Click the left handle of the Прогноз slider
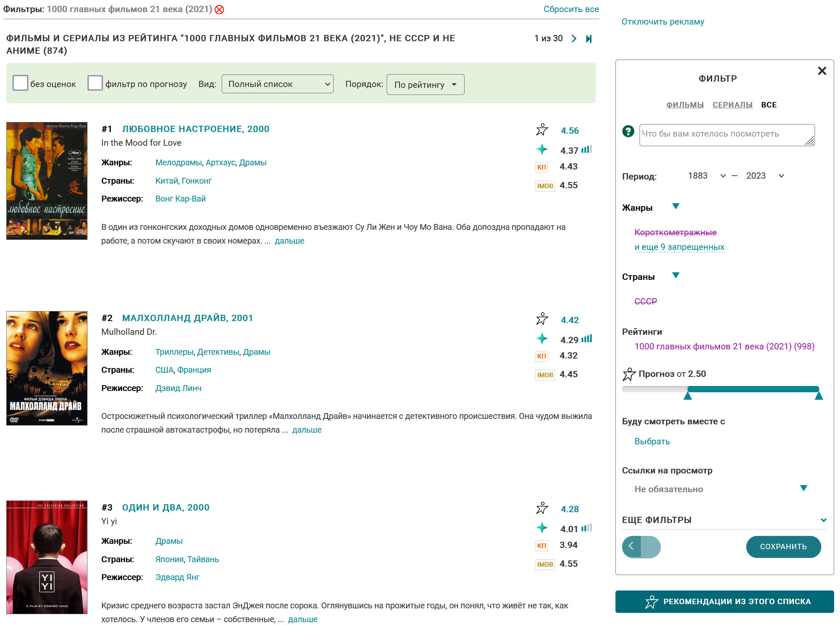Image resolution: width=840 pixels, height=625 pixels. [x=687, y=396]
